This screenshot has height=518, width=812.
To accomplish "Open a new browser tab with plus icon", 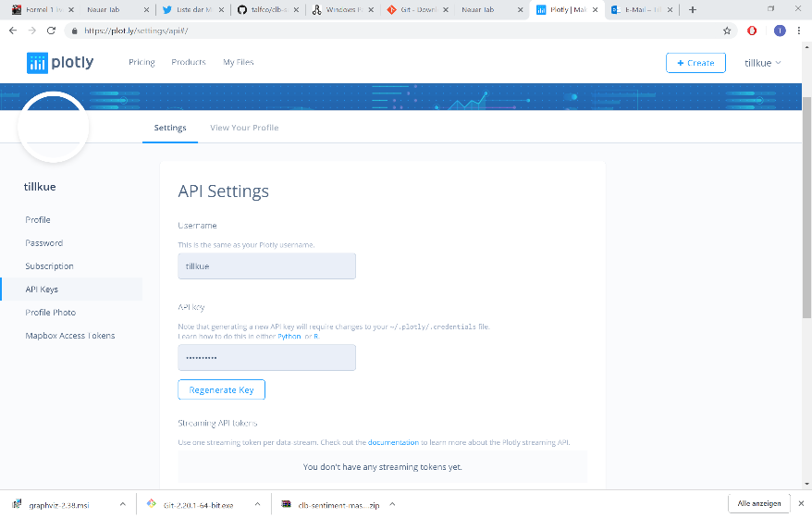I will 693,9.
